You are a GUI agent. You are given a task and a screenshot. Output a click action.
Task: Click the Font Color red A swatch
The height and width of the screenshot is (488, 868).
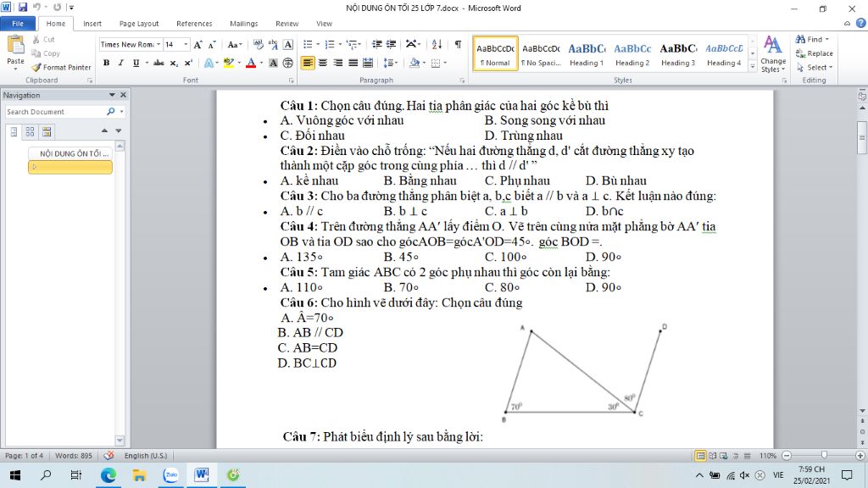point(251,63)
